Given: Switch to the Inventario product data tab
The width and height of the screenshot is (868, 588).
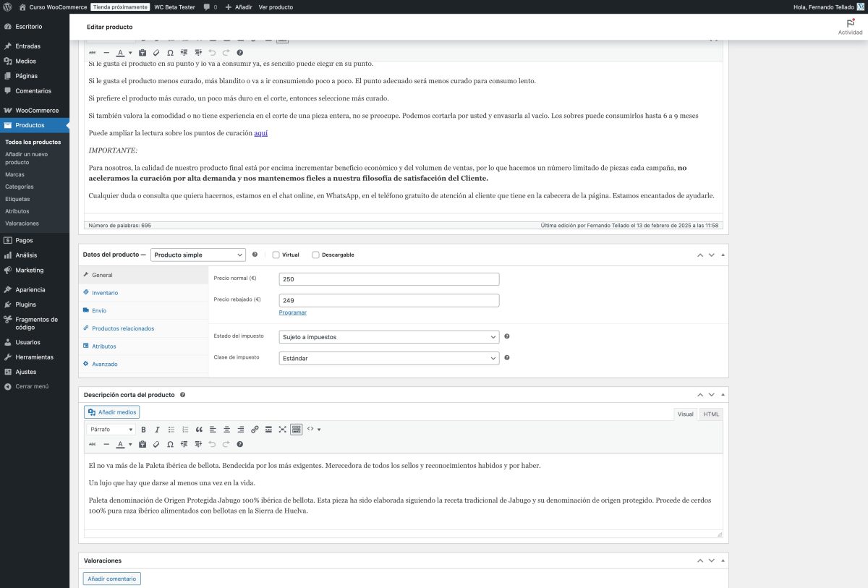Looking at the screenshot, I should click(105, 293).
